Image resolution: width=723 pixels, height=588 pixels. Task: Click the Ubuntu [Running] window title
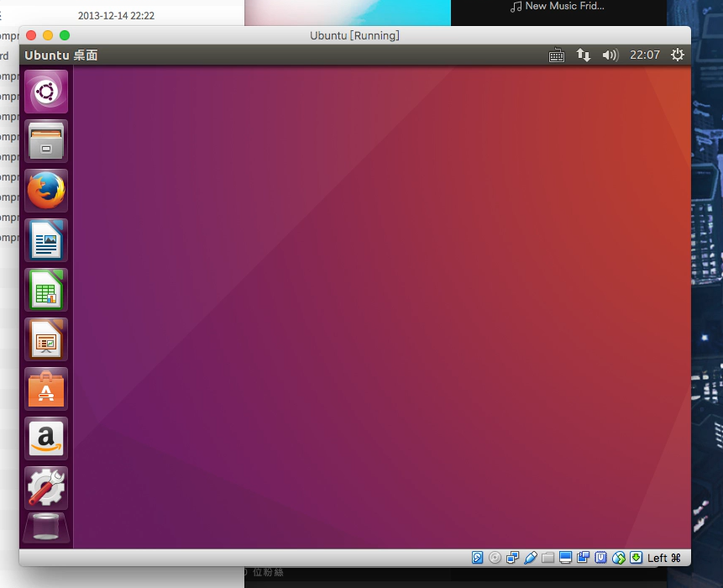(x=354, y=35)
